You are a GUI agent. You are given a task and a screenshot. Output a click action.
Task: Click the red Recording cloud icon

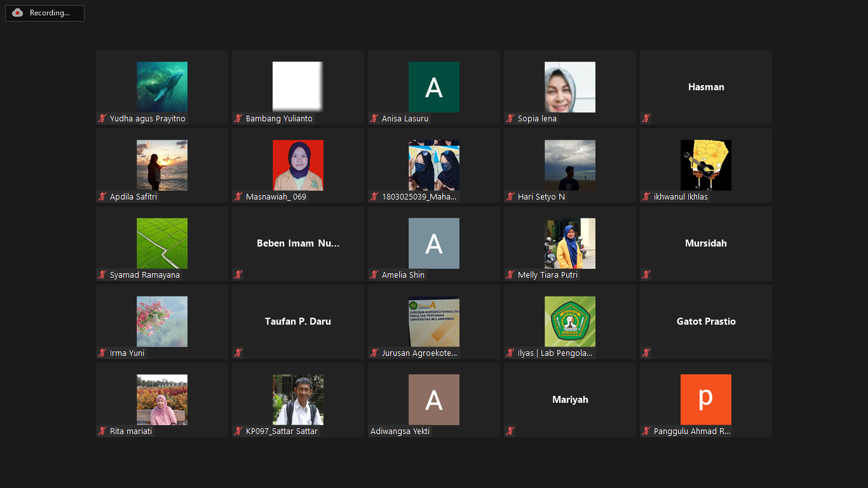click(x=18, y=13)
